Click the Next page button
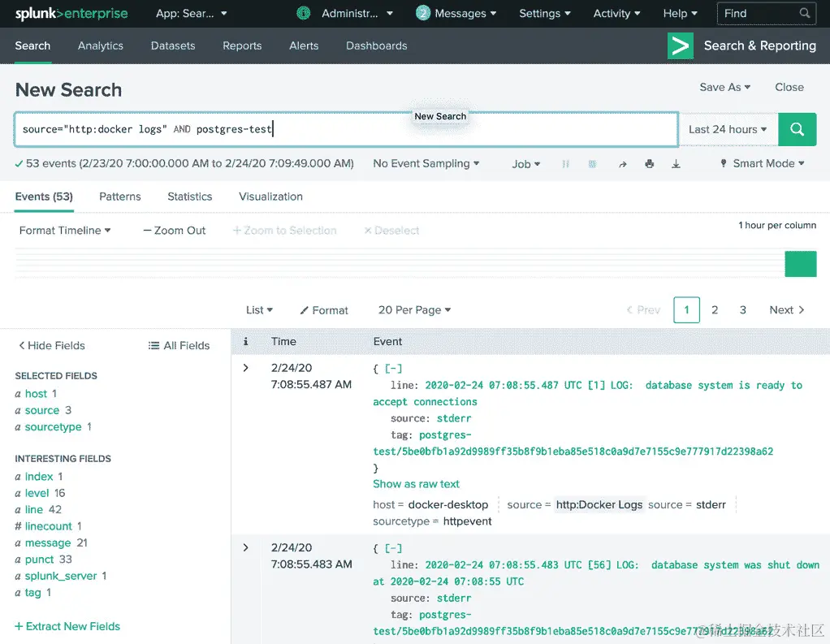830x644 pixels. coord(787,310)
